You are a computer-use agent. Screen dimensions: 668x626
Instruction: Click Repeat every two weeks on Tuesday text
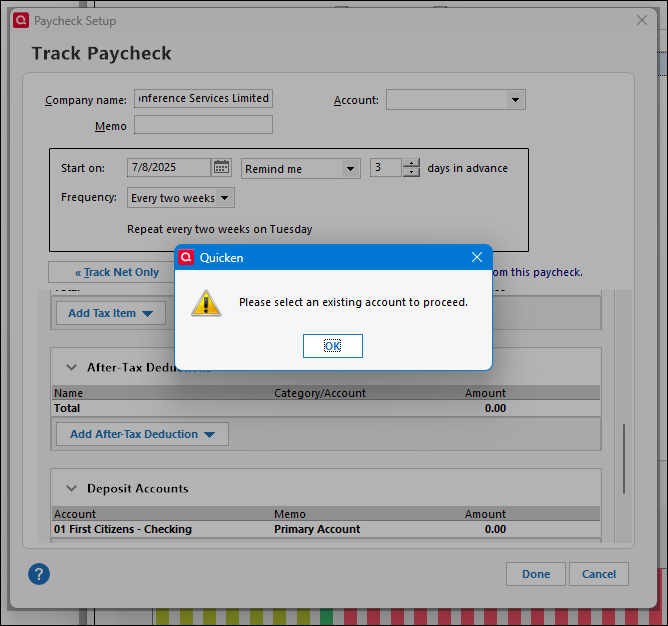(x=219, y=229)
